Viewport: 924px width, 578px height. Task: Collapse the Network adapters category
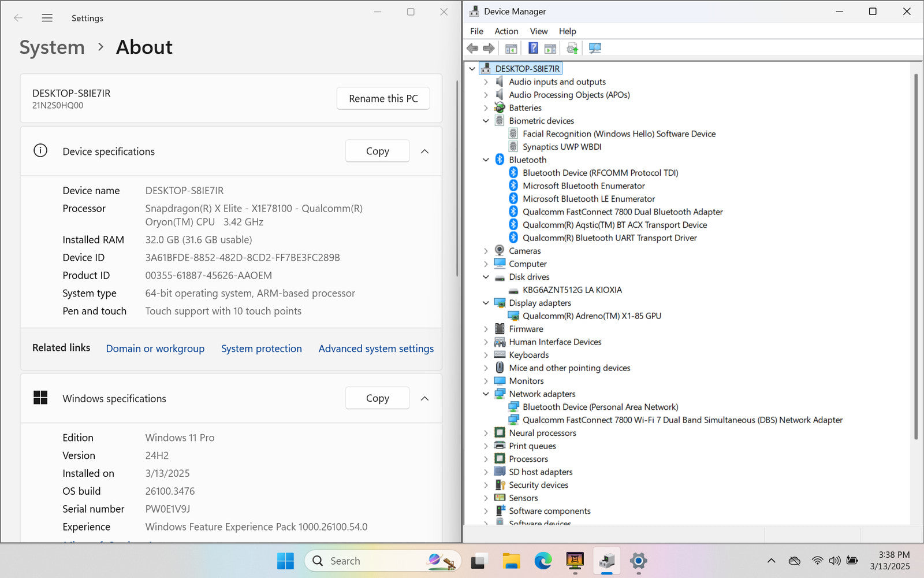pos(486,394)
